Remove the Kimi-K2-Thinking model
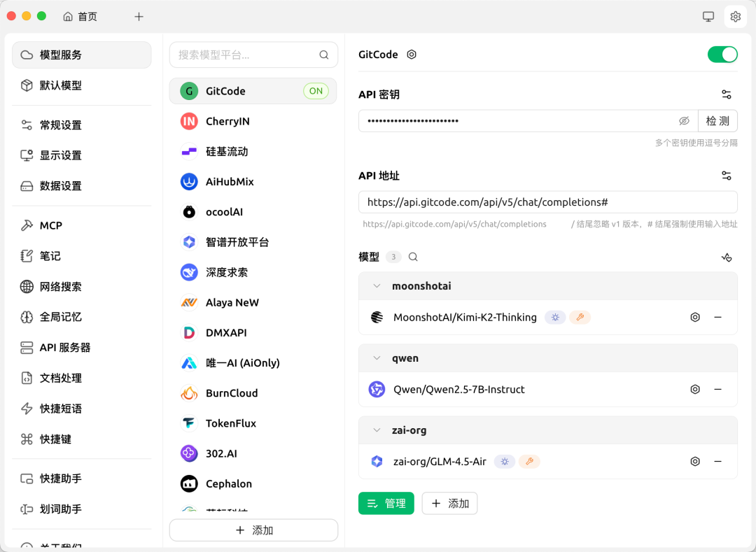Image resolution: width=756 pixels, height=552 pixels. (x=717, y=317)
